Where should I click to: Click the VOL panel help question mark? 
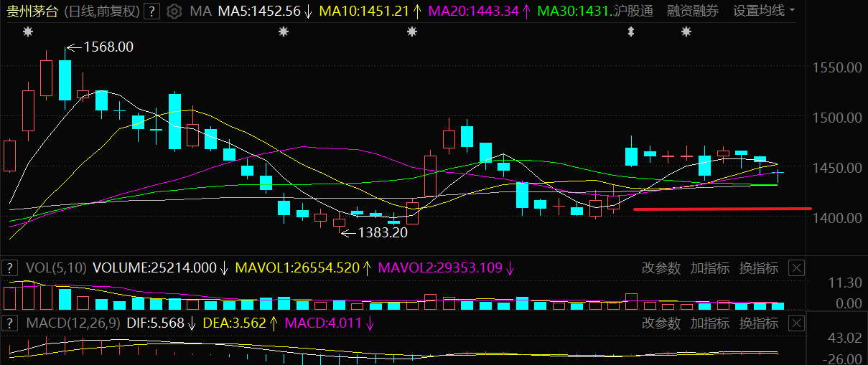9,268
